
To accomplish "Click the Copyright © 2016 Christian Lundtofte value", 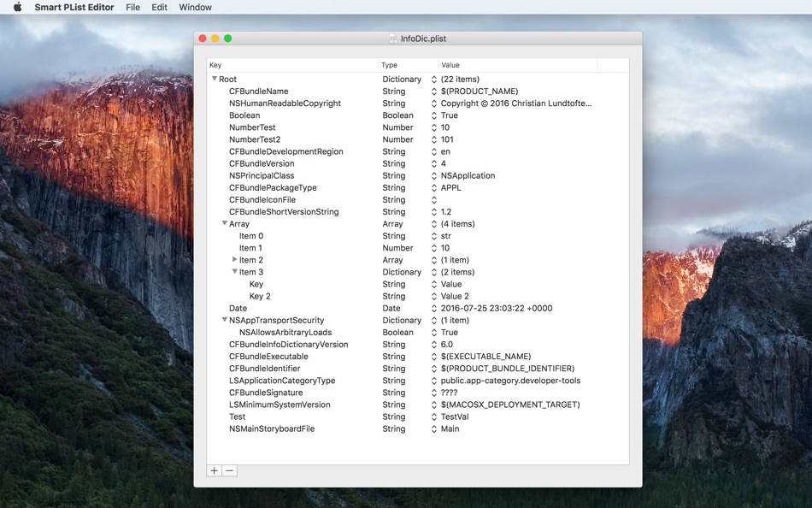I will coord(516,103).
